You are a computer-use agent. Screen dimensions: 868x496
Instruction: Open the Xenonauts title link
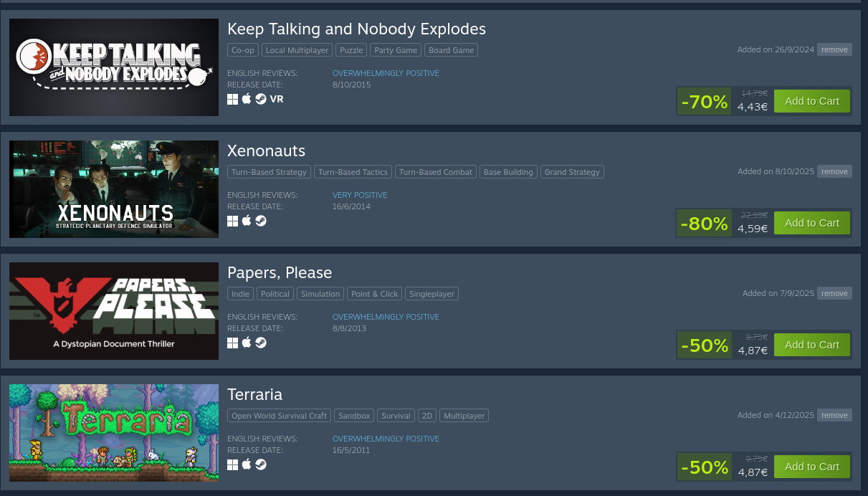(266, 151)
